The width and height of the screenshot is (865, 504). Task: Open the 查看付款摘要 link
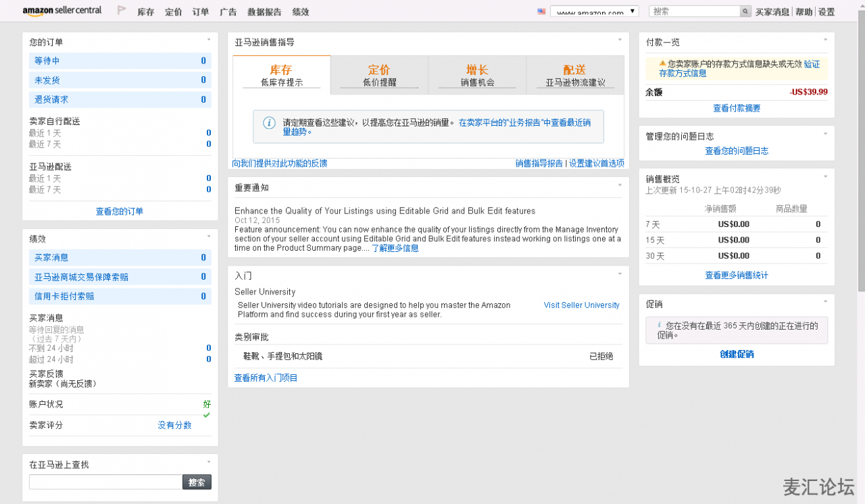tap(737, 108)
